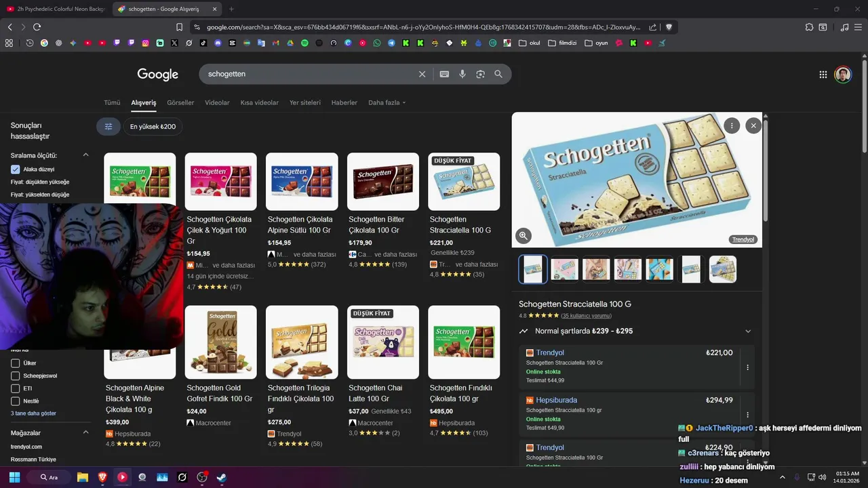
Task: Open File Explorer from the taskbar
Action: coord(83,477)
